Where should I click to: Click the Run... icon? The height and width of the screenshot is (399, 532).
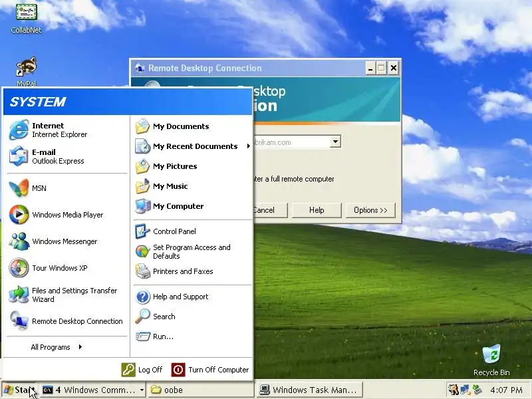[142, 336]
